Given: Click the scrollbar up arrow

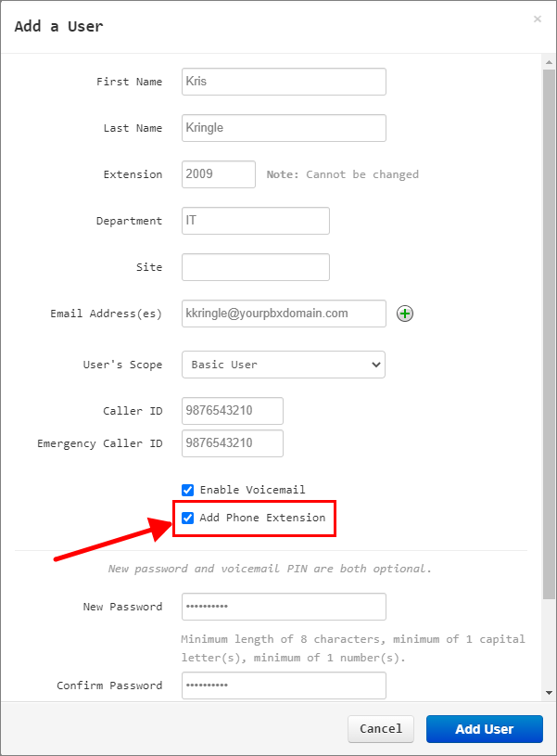Looking at the screenshot, I should [549, 62].
